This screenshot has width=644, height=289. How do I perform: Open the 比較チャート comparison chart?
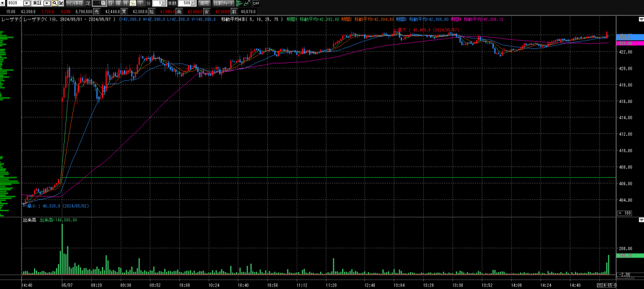click(224, 3)
